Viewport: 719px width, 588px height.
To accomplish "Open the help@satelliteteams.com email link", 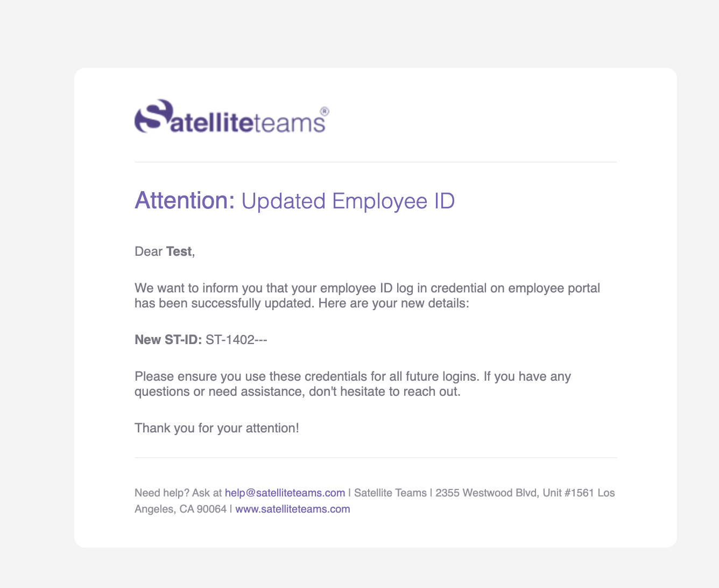I will (285, 493).
